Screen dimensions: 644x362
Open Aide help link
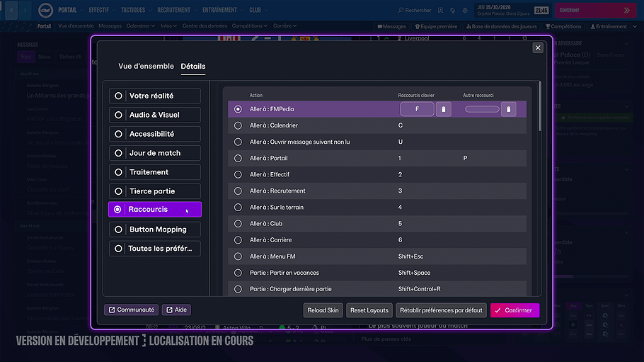(176, 310)
